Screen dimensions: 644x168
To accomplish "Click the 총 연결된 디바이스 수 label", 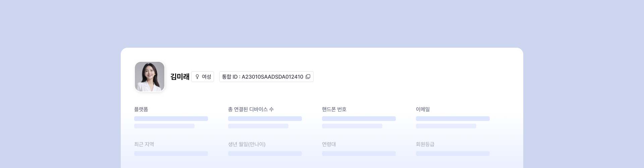I will 251,109.
